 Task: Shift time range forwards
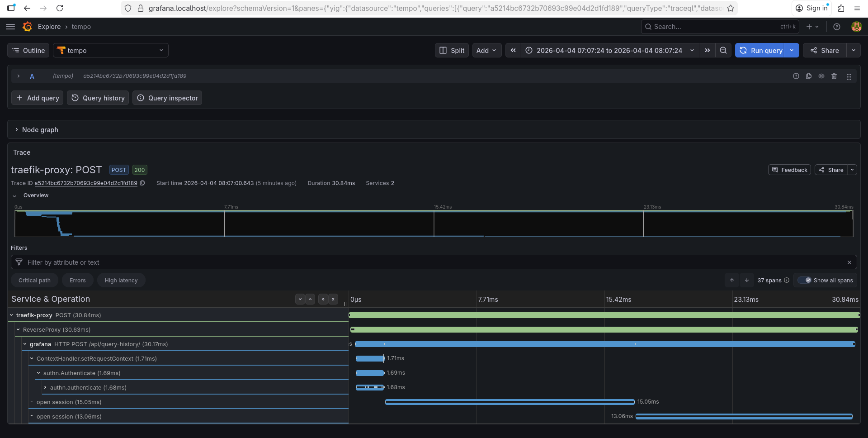(708, 50)
